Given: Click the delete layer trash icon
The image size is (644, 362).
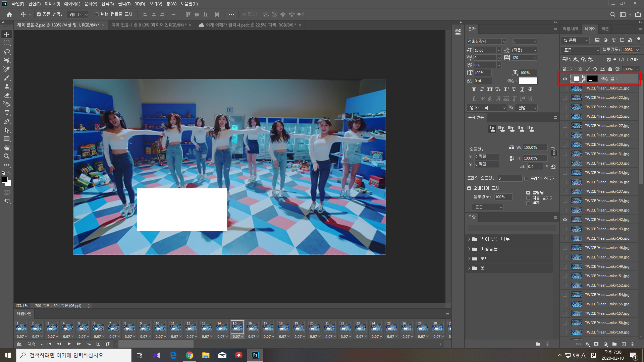Looking at the screenshot, I should point(632,344).
